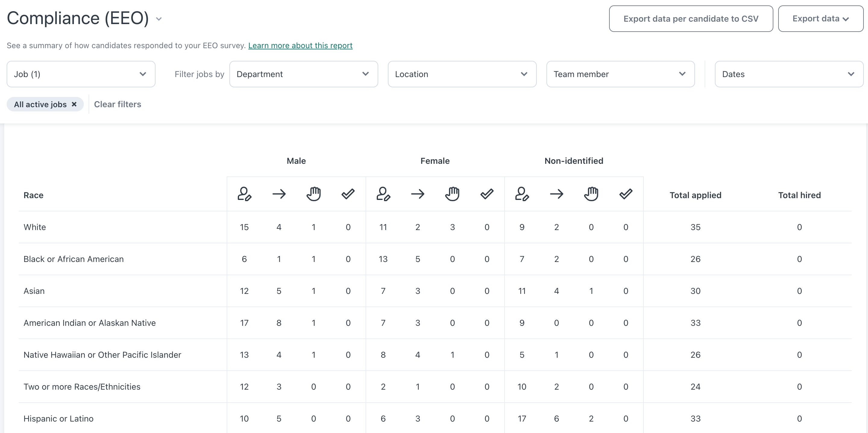Image resolution: width=868 pixels, height=433 pixels.
Task: Click the Male moved-forward arrow icon
Action: [x=279, y=194]
